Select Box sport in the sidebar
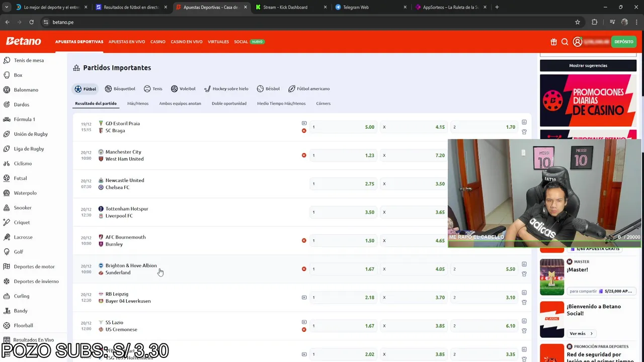This screenshot has height=362, width=644. [x=18, y=75]
